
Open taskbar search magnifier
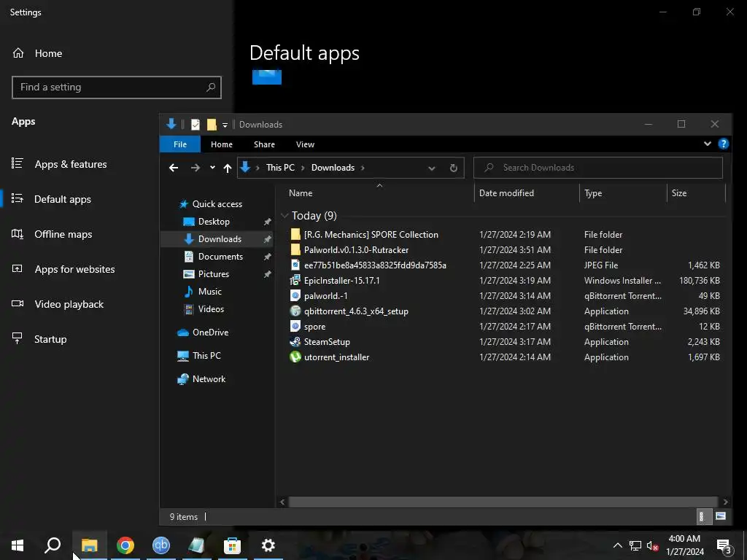tap(53, 545)
